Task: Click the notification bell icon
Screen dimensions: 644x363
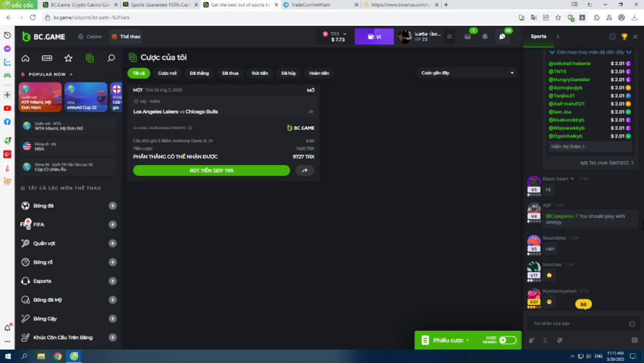Action: click(485, 37)
